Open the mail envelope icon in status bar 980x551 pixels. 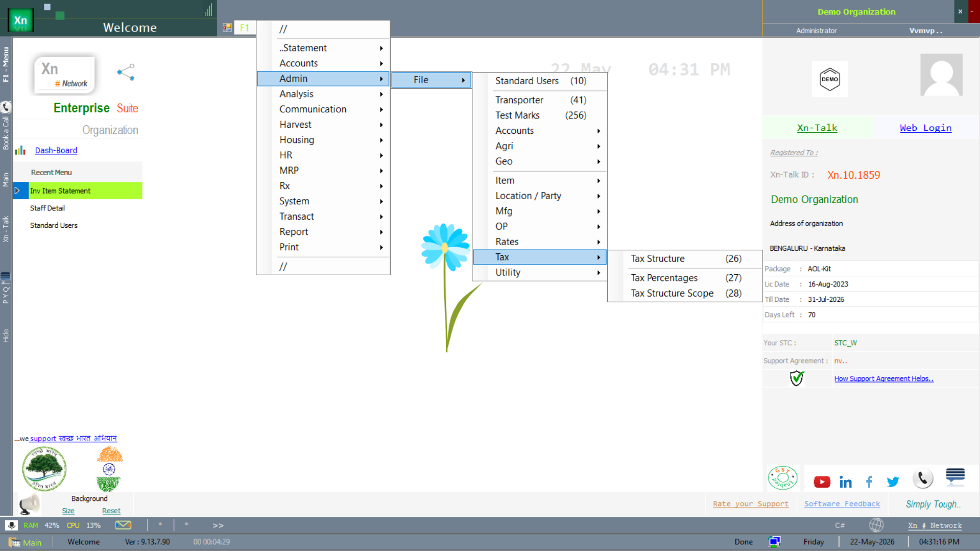tap(123, 525)
